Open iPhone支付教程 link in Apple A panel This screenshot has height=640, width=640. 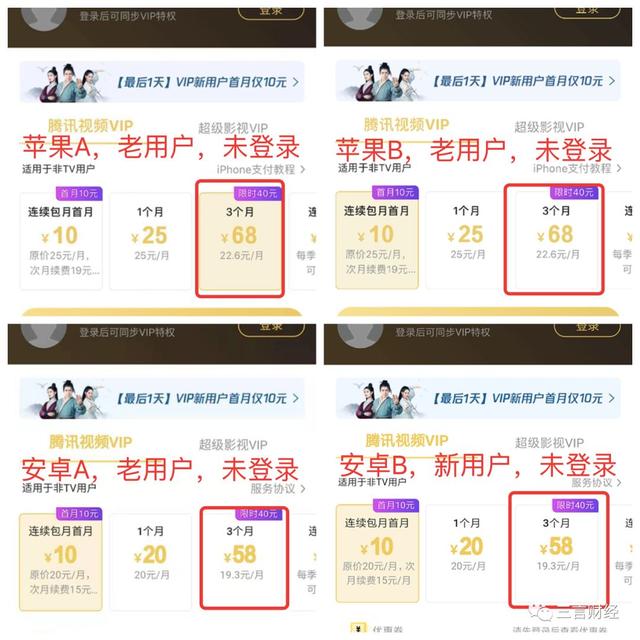click(260, 169)
